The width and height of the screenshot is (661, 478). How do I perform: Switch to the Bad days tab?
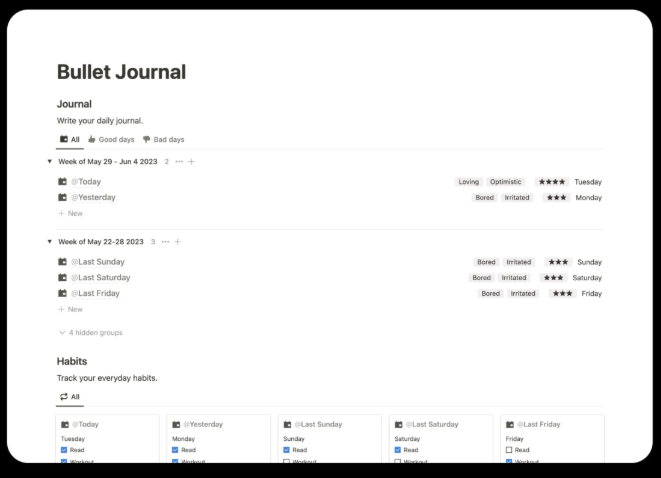point(164,140)
